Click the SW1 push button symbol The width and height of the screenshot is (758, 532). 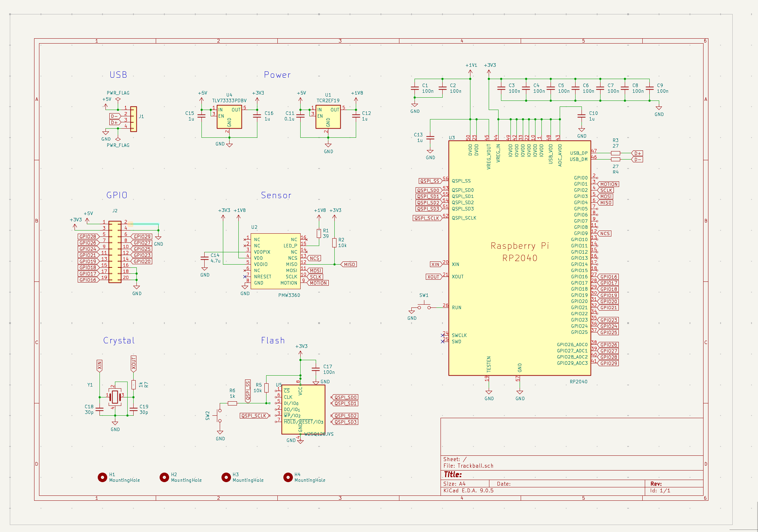[424, 306]
